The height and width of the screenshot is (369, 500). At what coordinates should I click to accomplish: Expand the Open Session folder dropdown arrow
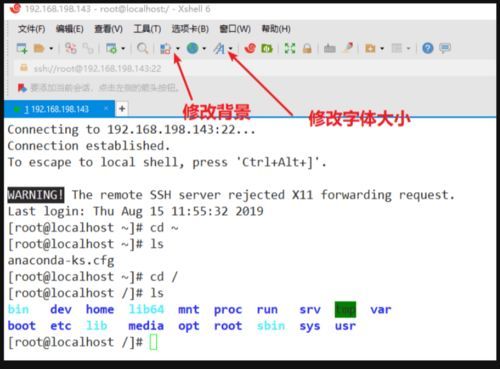click(51, 49)
